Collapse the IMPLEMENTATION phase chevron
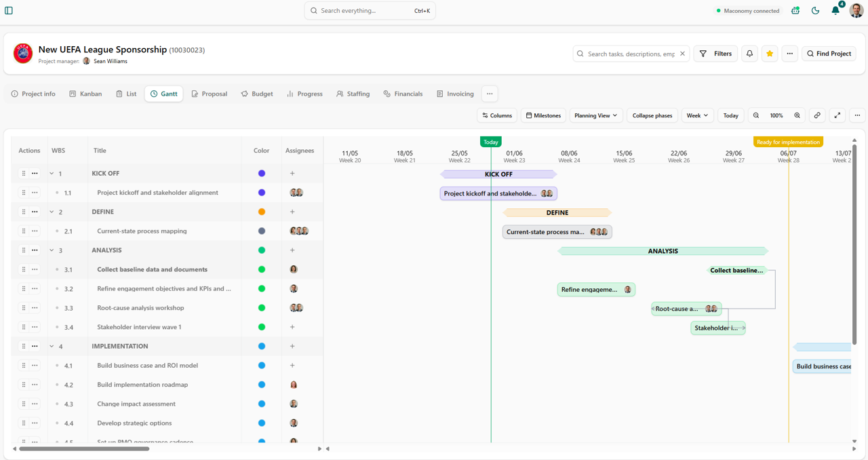The width and height of the screenshot is (868, 460). pyautogui.click(x=52, y=346)
